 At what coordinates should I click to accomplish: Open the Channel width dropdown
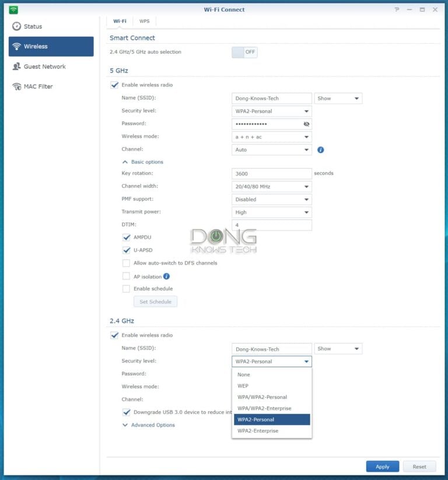272,187
